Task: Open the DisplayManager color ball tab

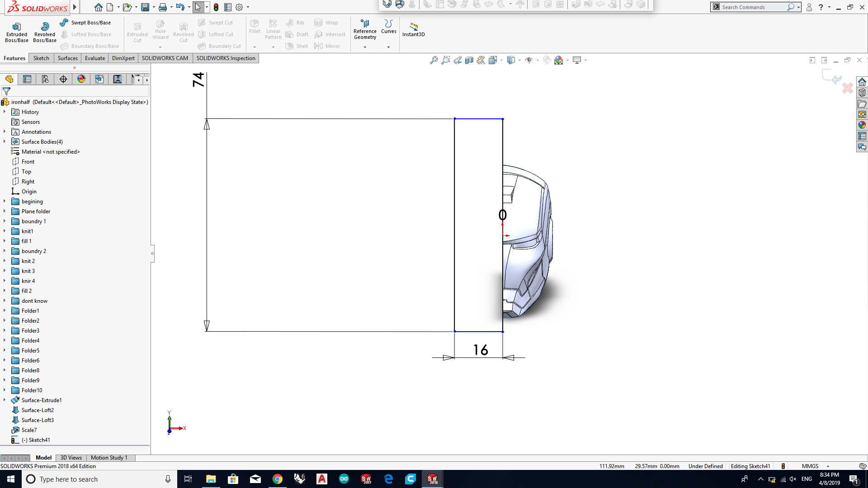Action: (x=81, y=80)
